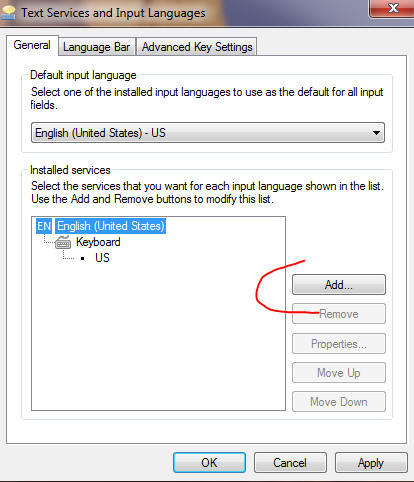The image size is (414, 482).
Task: Click English (United States) - US combo box
Action: point(208,133)
